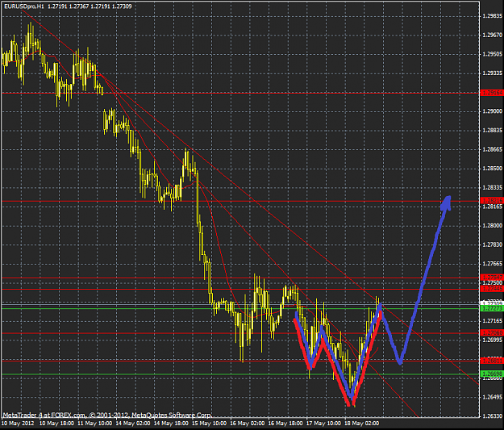
Task: Click the red 1.27547 level price label
Action: 492,278
